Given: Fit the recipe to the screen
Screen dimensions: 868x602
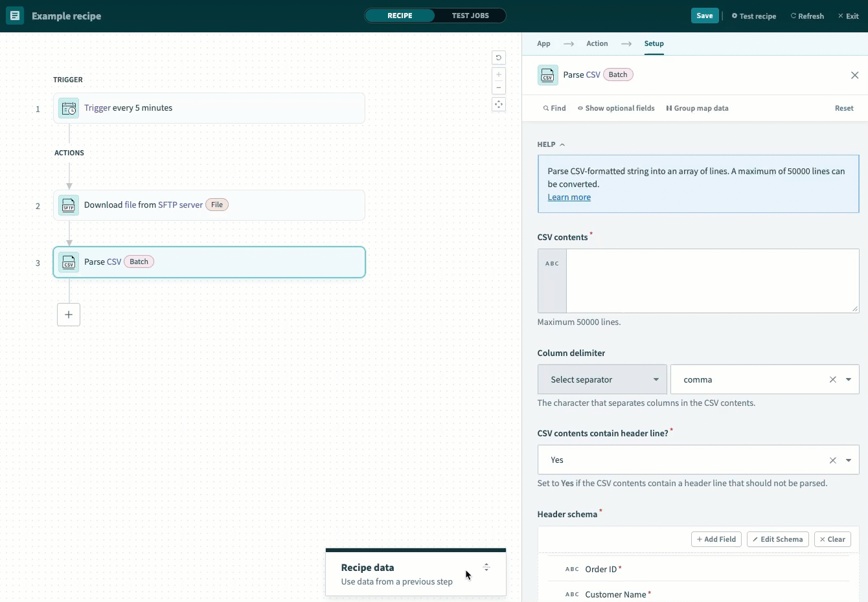Looking at the screenshot, I should [x=499, y=104].
